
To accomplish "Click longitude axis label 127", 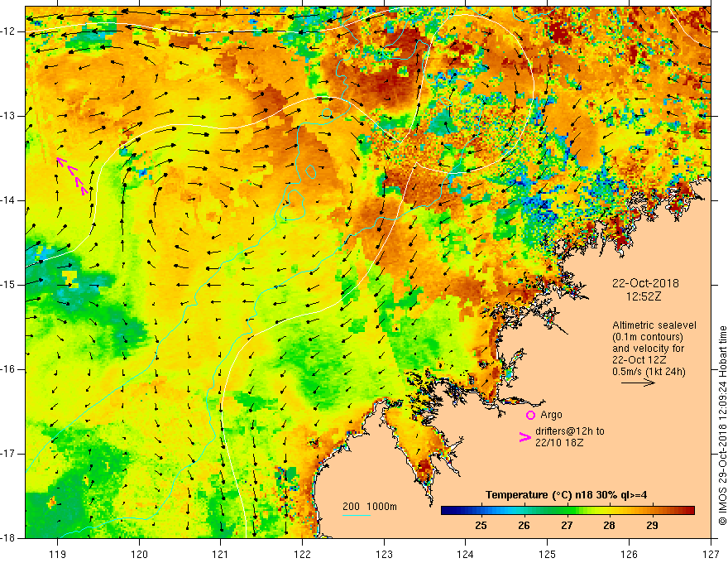I will tap(711, 554).
